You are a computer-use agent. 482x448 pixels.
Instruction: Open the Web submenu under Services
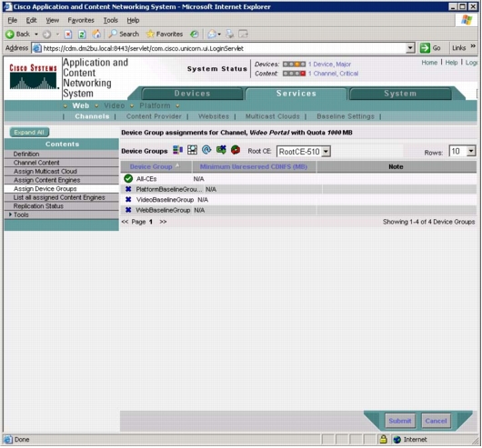pyautogui.click(x=81, y=105)
